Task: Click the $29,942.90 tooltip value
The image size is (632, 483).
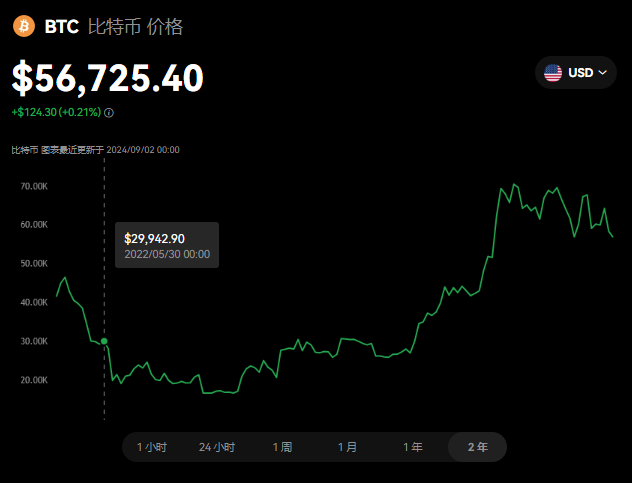Action: (154, 239)
